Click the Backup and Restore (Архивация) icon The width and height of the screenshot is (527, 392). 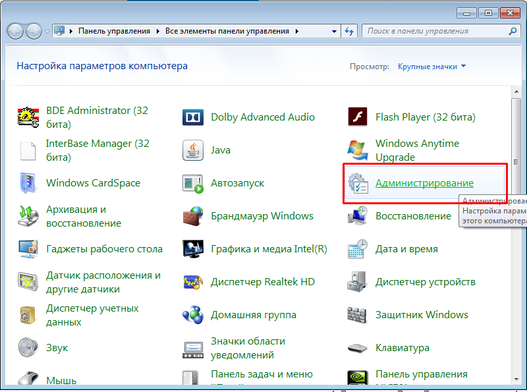[28, 216]
